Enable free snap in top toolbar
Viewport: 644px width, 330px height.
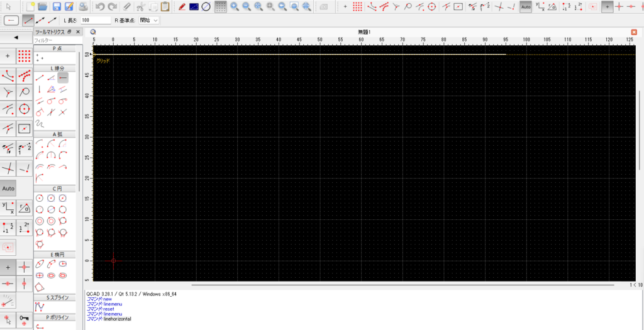345,6
